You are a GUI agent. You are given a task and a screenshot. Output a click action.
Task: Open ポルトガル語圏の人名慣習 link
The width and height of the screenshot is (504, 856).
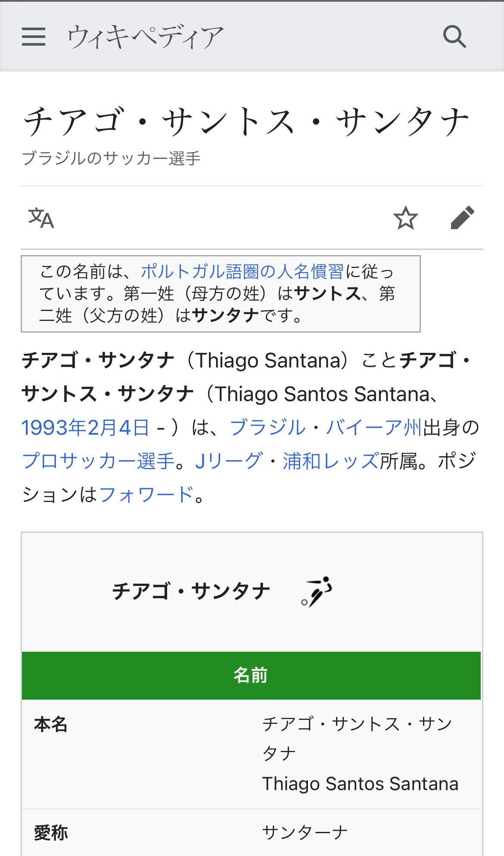coord(242,272)
